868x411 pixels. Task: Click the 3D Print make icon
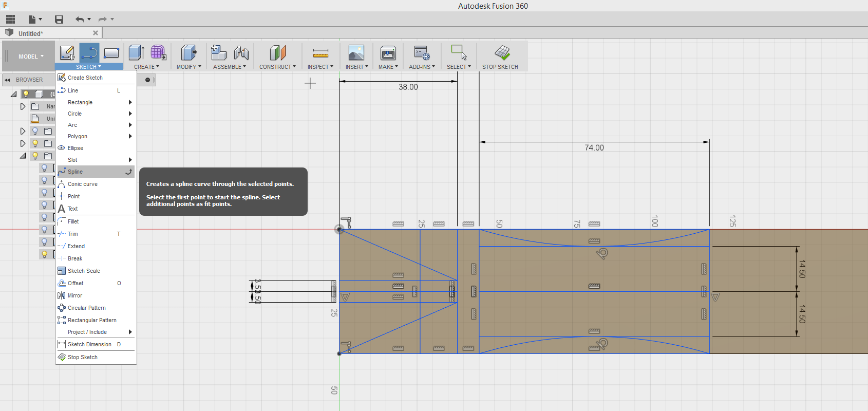pyautogui.click(x=388, y=52)
